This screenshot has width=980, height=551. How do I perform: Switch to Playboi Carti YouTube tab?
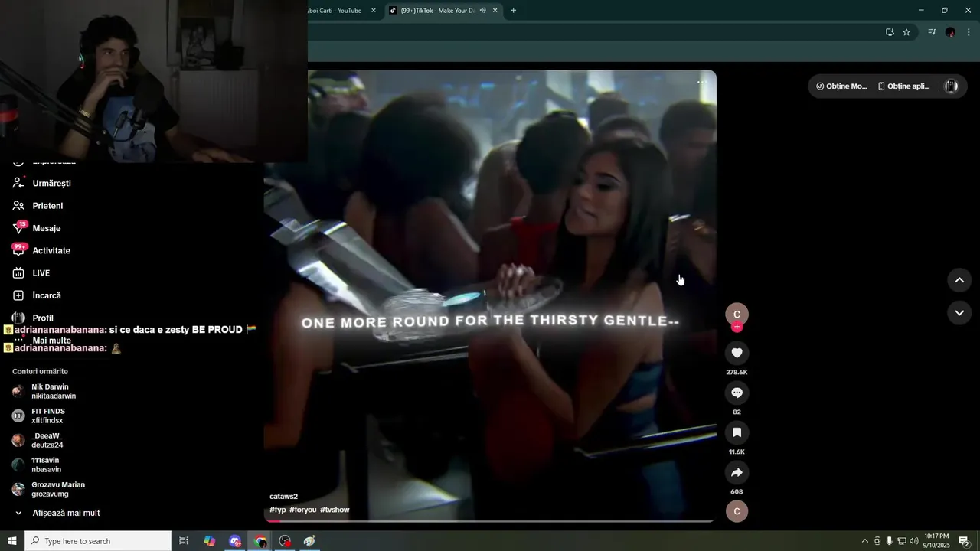(x=335, y=11)
